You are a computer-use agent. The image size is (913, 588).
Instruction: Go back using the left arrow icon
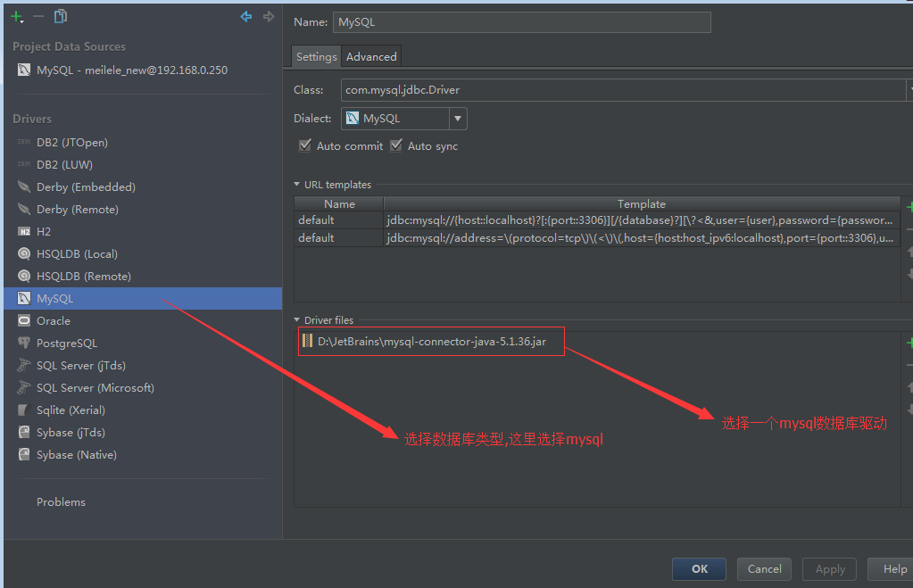246,16
